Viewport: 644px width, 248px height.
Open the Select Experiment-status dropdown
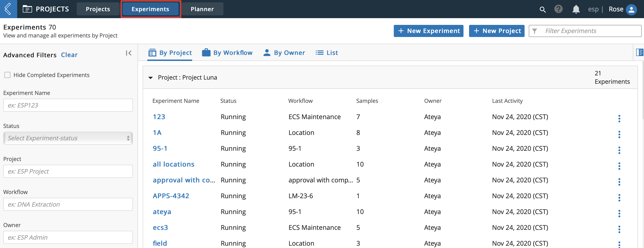(68, 138)
